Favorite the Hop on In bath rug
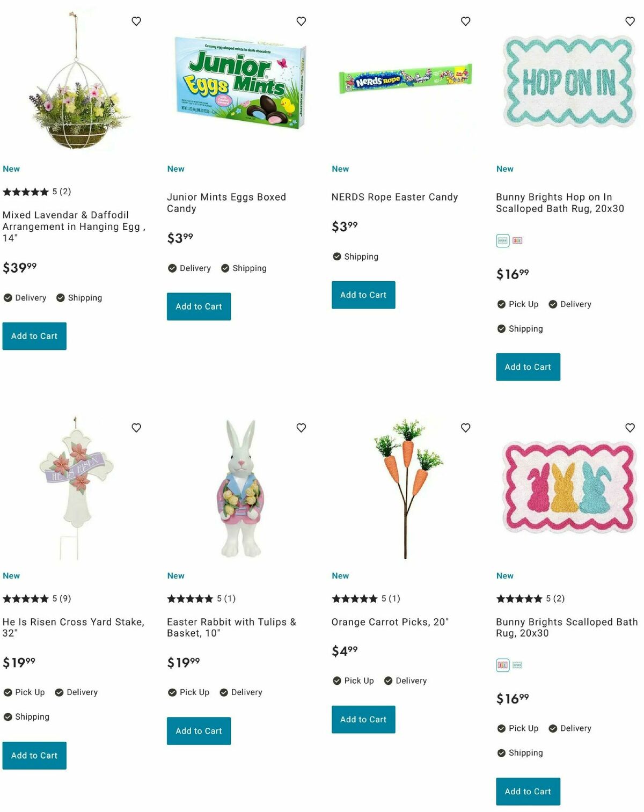Screen dimensions: 644x812 coord(630,21)
